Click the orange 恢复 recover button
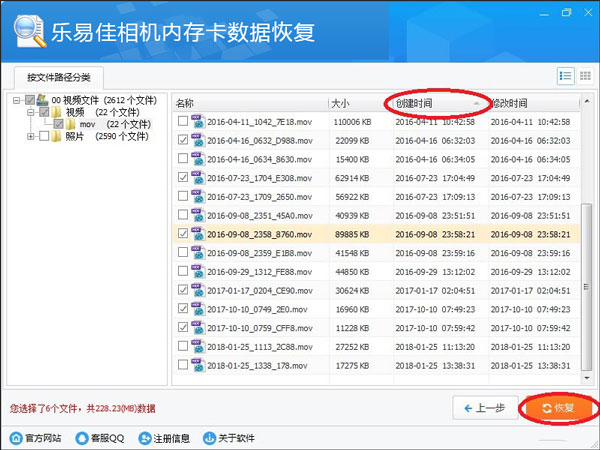The height and width of the screenshot is (450, 600). (558, 408)
